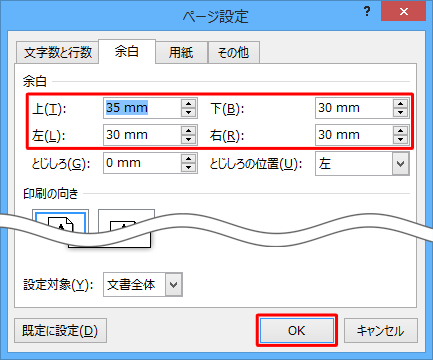Screen dimensions: 433x360
Task: Click the 右(R) margin input field
Action: [354, 135]
